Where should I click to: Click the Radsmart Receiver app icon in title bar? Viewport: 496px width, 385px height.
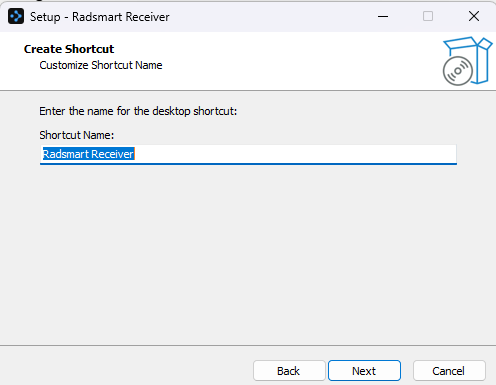pyautogui.click(x=16, y=16)
